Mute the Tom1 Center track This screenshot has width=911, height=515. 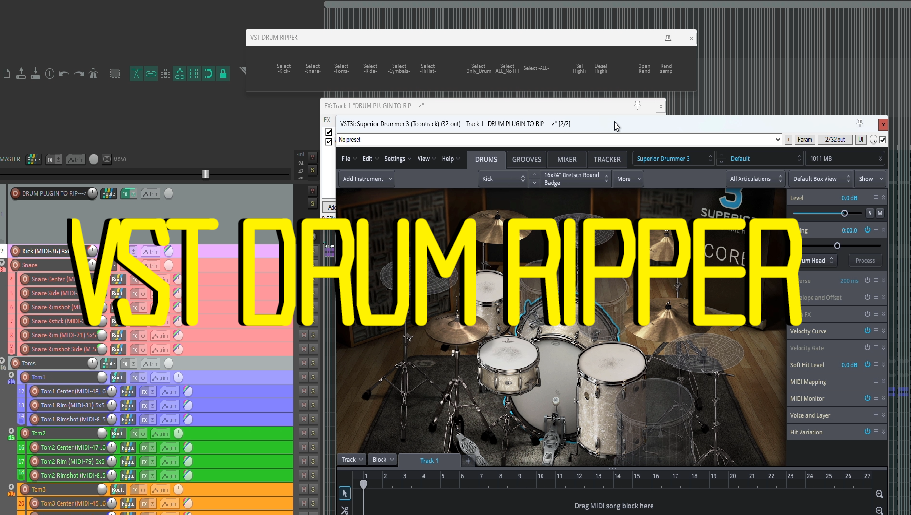coord(303,391)
